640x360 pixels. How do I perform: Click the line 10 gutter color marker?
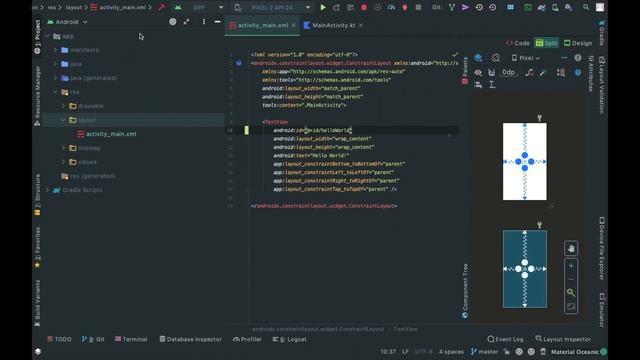pyautogui.click(x=247, y=130)
